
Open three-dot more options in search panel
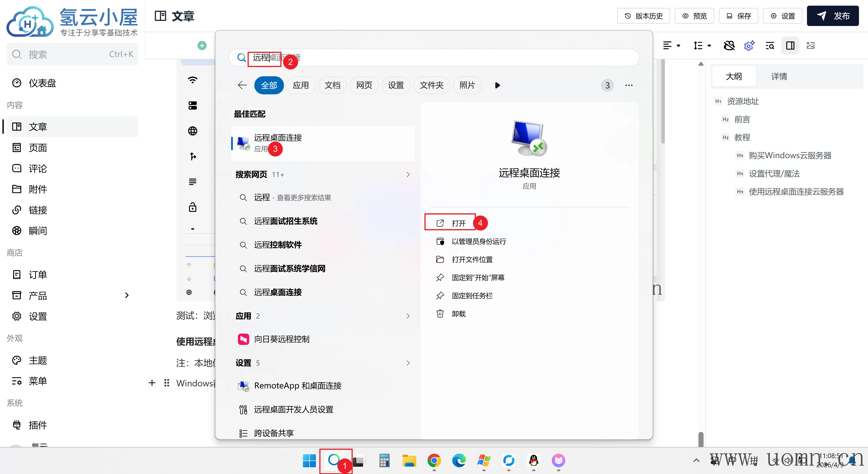coord(628,85)
